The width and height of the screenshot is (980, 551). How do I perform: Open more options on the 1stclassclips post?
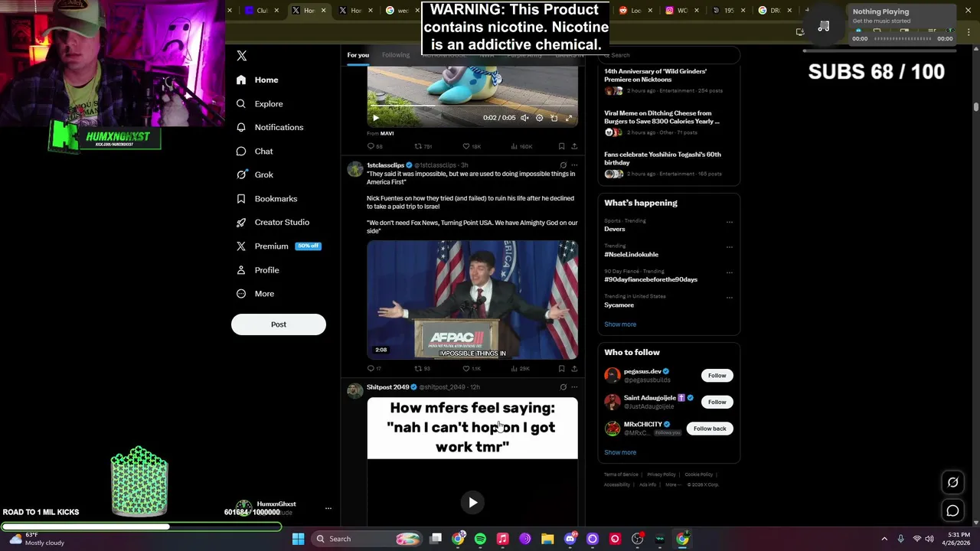tap(574, 165)
